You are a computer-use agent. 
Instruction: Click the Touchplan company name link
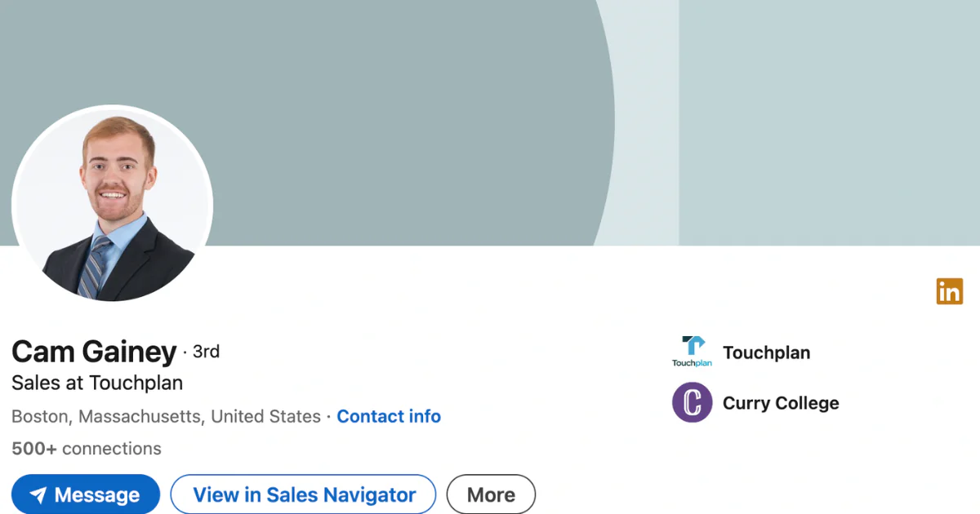[x=766, y=352]
